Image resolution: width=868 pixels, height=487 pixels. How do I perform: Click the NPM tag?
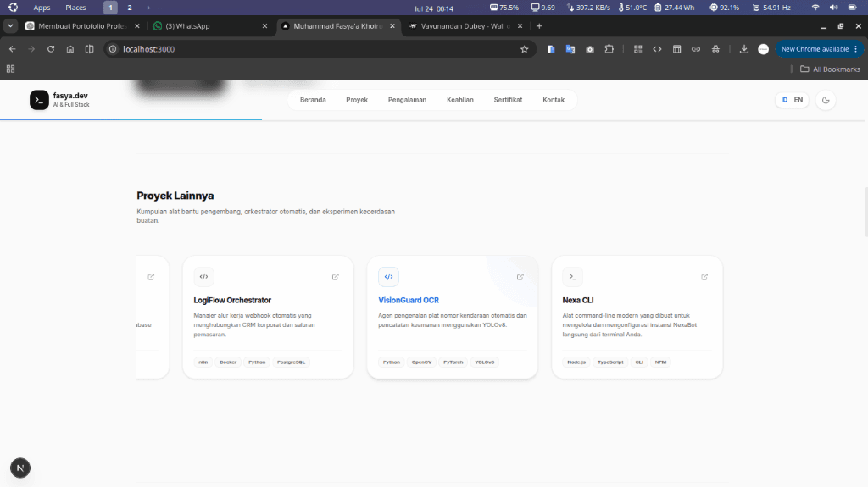(660, 362)
